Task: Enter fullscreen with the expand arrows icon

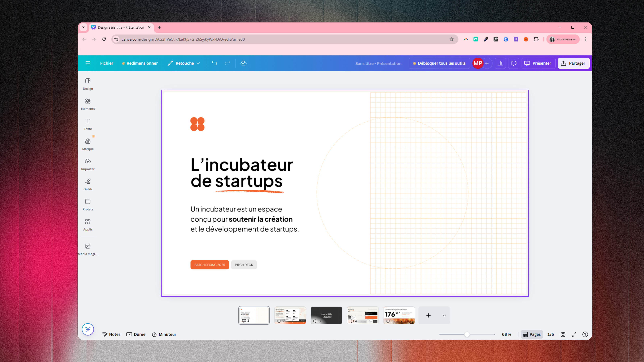Action: click(574, 334)
